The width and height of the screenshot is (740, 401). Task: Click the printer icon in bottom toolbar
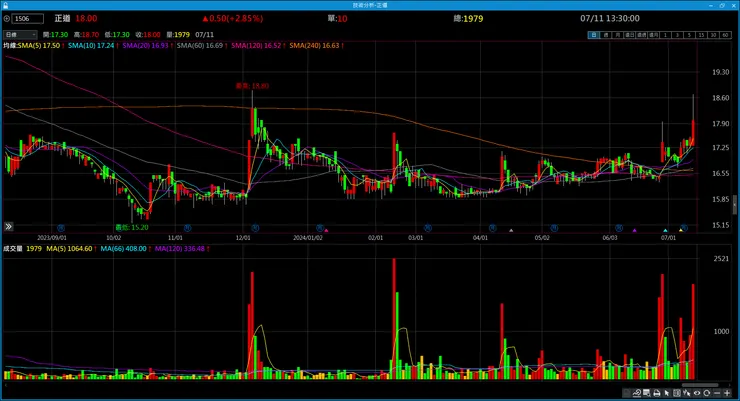[x=657, y=393]
